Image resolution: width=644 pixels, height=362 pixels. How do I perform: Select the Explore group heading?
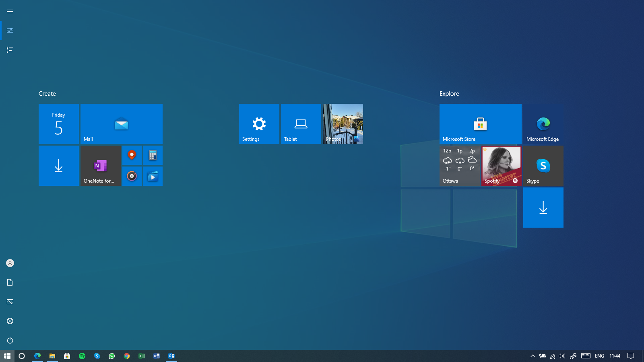coord(449,94)
